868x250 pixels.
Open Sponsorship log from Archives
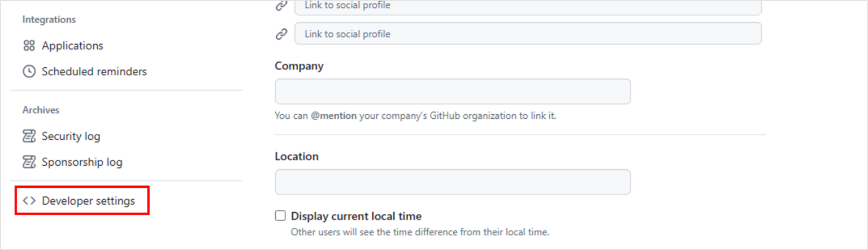(82, 162)
